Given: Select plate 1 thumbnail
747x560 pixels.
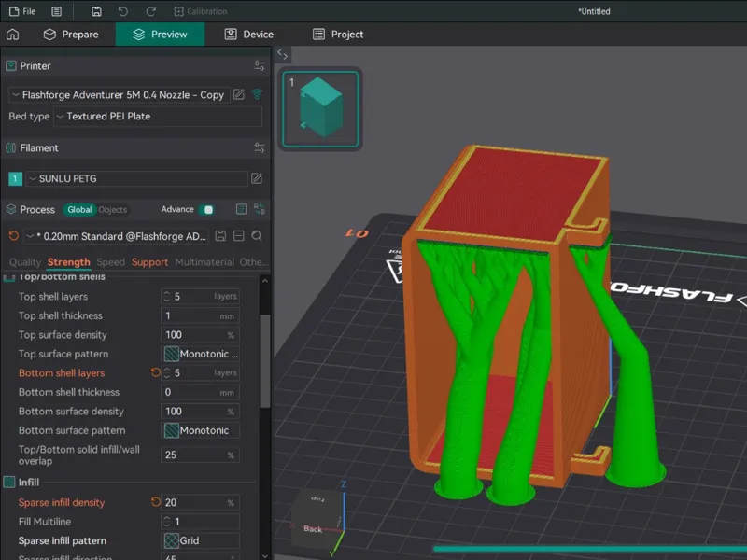Looking at the screenshot, I should 320,109.
